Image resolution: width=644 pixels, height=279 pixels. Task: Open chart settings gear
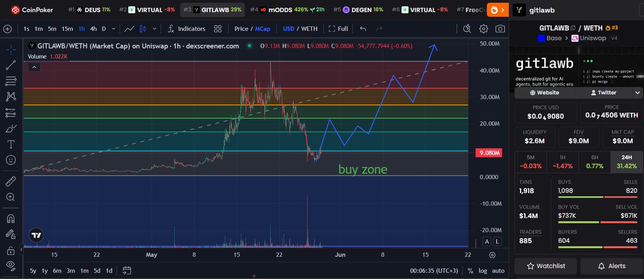[484, 28]
